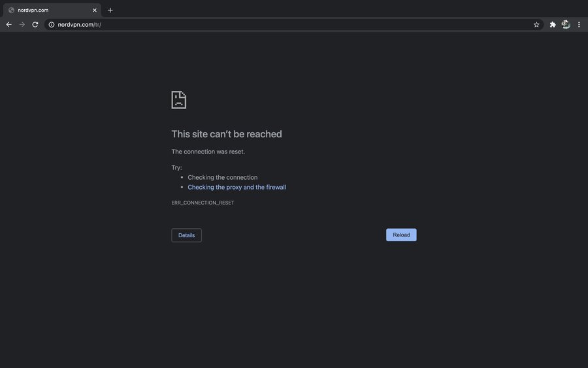Open Checking the proxy and the firewall link
The width and height of the screenshot is (588, 368).
point(237,187)
